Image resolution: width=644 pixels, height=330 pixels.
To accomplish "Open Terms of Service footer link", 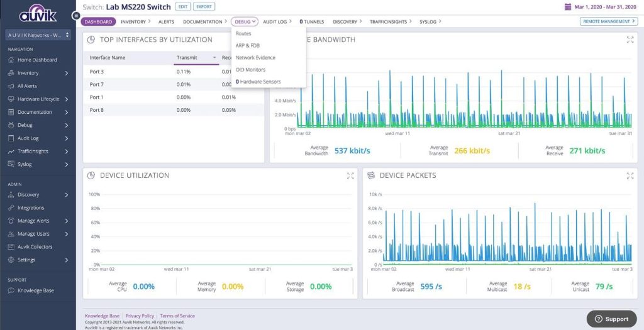I will pos(177,316).
